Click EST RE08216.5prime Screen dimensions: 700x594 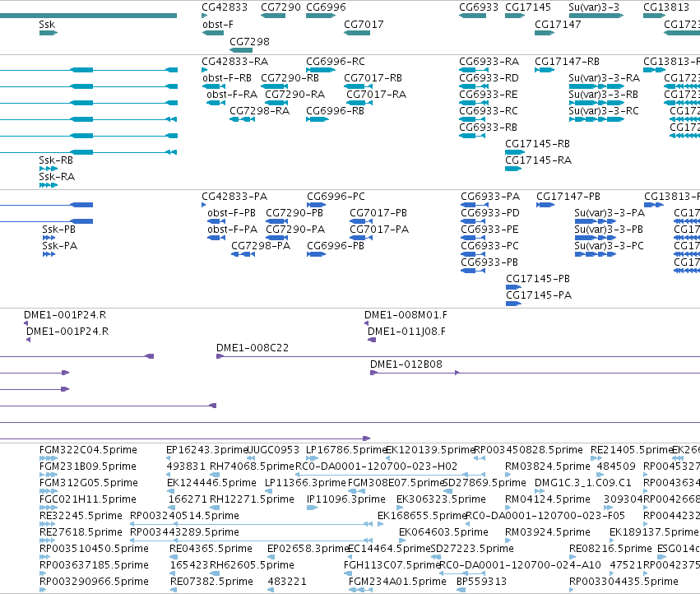[610, 549]
